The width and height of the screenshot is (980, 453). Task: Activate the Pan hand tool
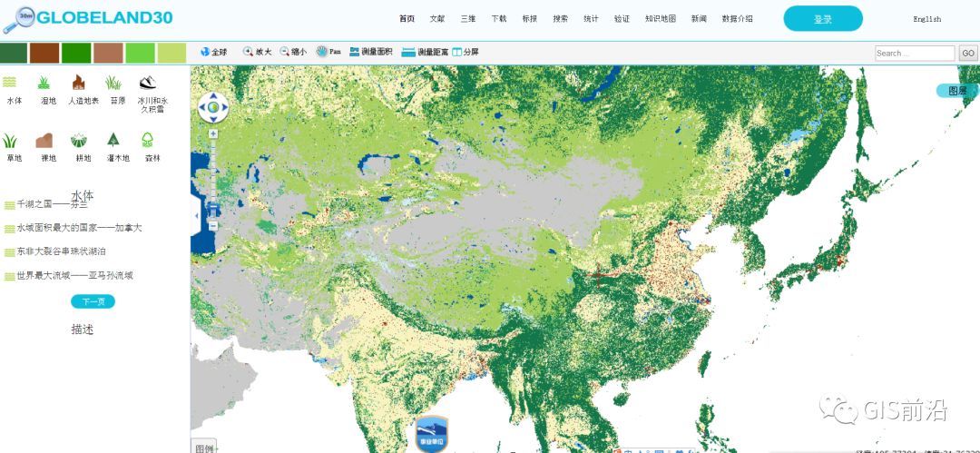pyautogui.click(x=328, y=53)
